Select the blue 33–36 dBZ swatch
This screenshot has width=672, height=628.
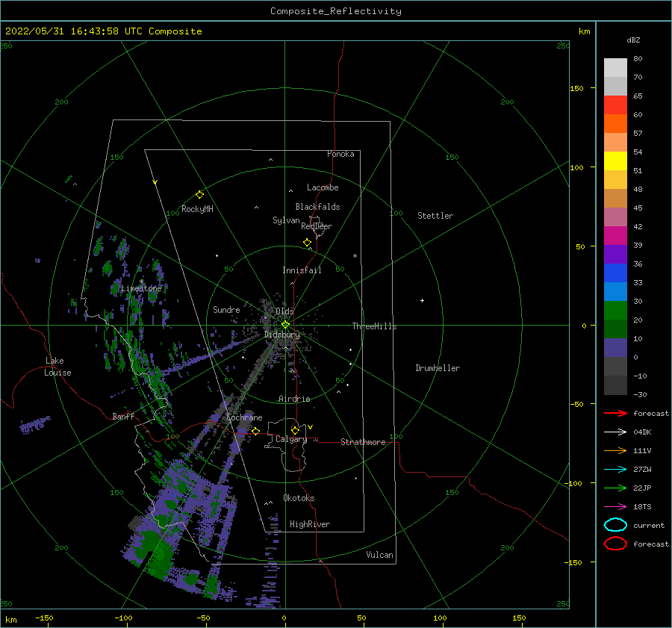point(615,273)
